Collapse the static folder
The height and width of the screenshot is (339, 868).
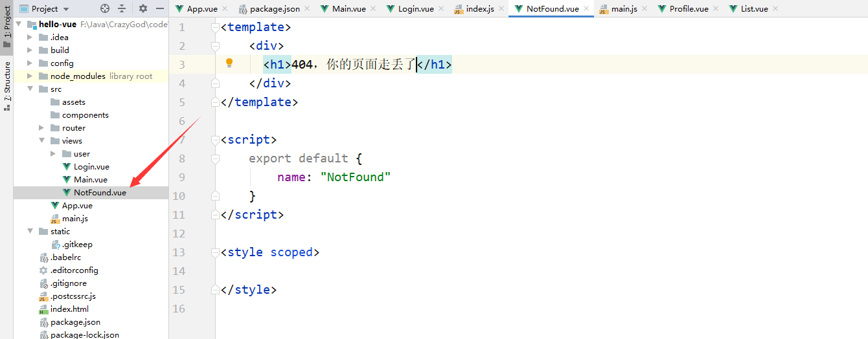click(30, 231)
